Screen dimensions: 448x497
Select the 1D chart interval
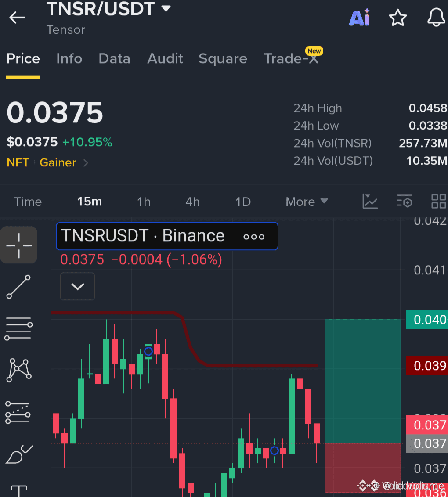pyautogui.click(x=243, y=202)
